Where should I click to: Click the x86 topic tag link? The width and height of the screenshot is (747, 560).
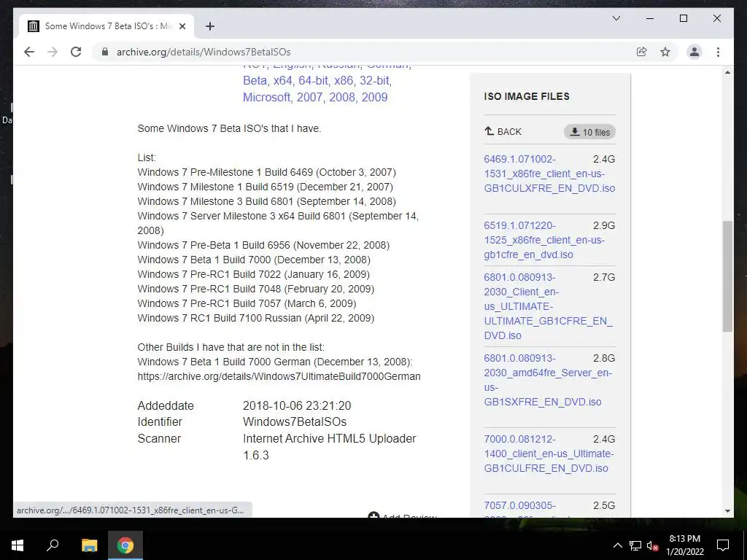[x=344, y=80]
